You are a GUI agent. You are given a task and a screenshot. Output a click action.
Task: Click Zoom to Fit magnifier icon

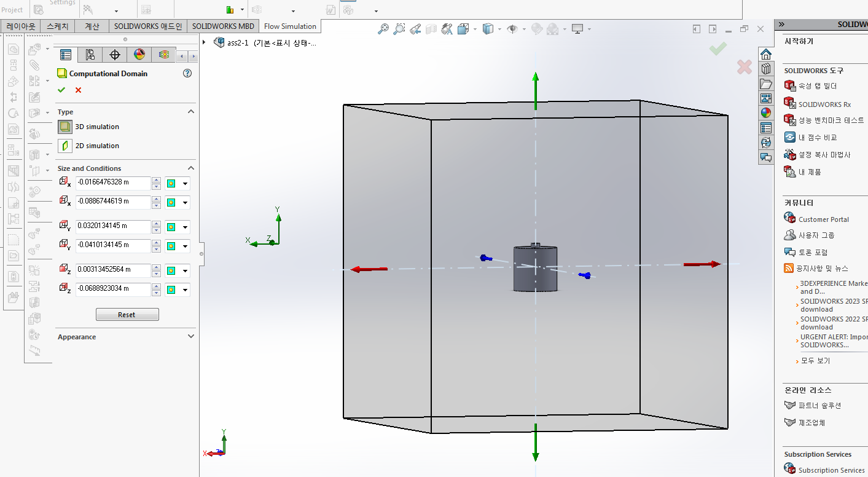(383, 29)
